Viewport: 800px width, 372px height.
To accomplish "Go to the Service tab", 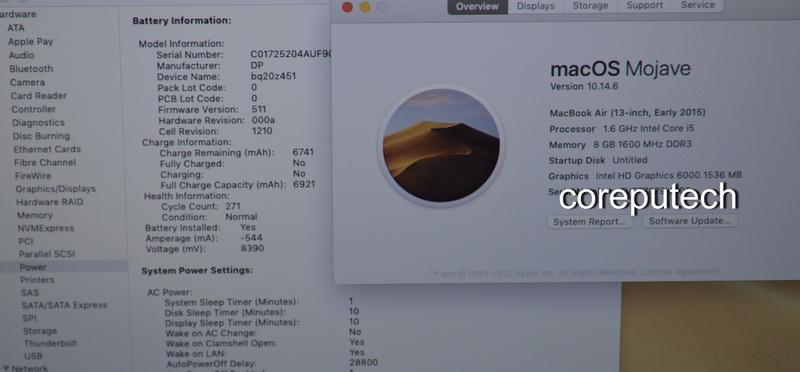I will click(697, 5).
